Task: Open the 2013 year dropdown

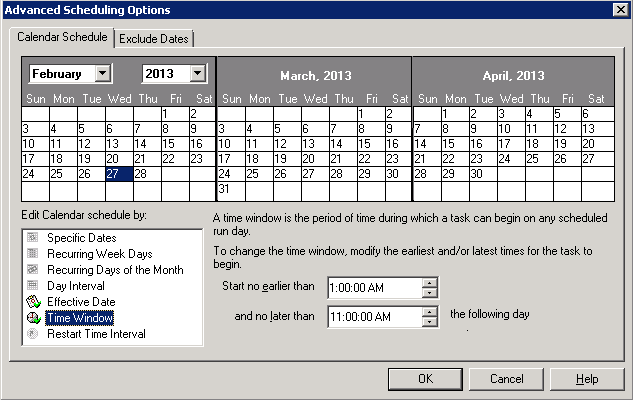Action: 197,73
